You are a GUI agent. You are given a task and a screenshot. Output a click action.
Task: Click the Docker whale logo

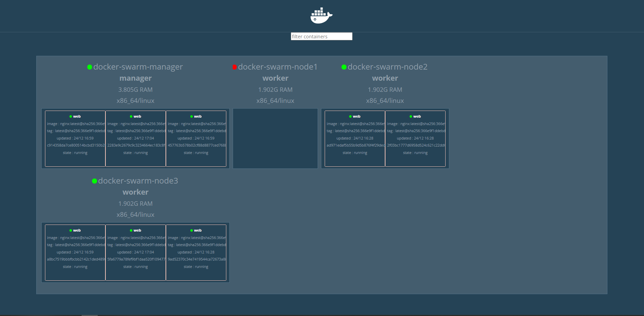(321, 15)
